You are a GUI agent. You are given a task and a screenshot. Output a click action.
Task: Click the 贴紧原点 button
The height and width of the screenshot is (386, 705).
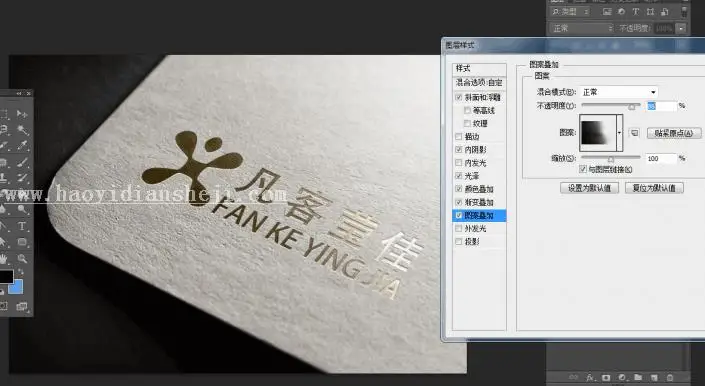(x=674, y=133)
